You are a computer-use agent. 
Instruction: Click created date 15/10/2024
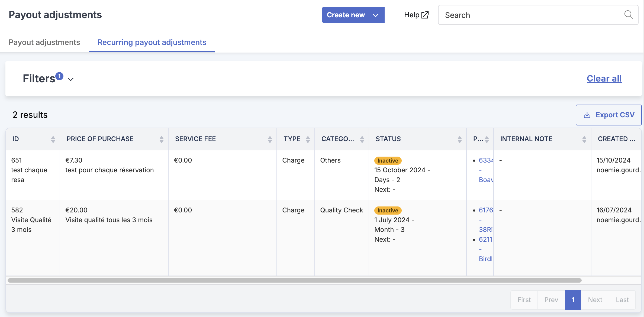[x=613, y=160]
